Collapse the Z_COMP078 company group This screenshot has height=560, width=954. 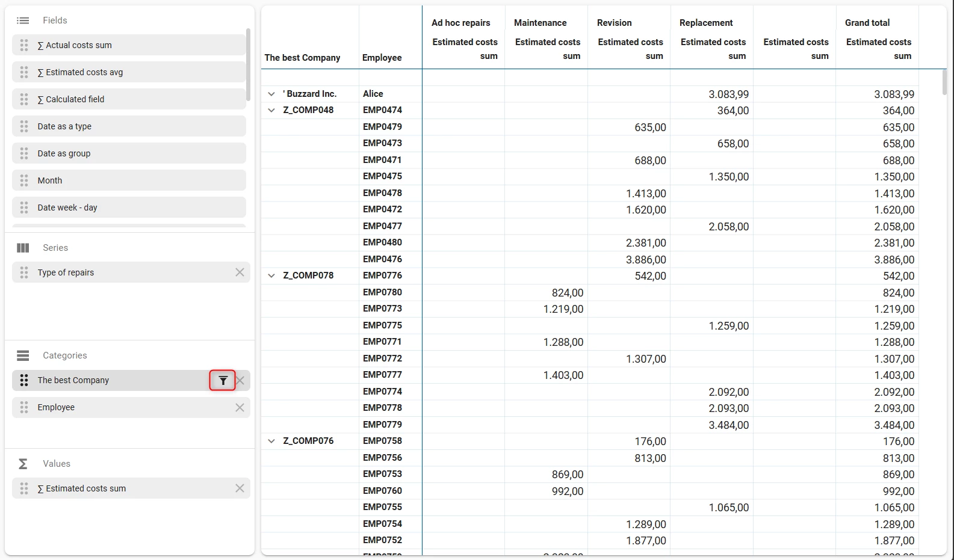coord(271,275)
